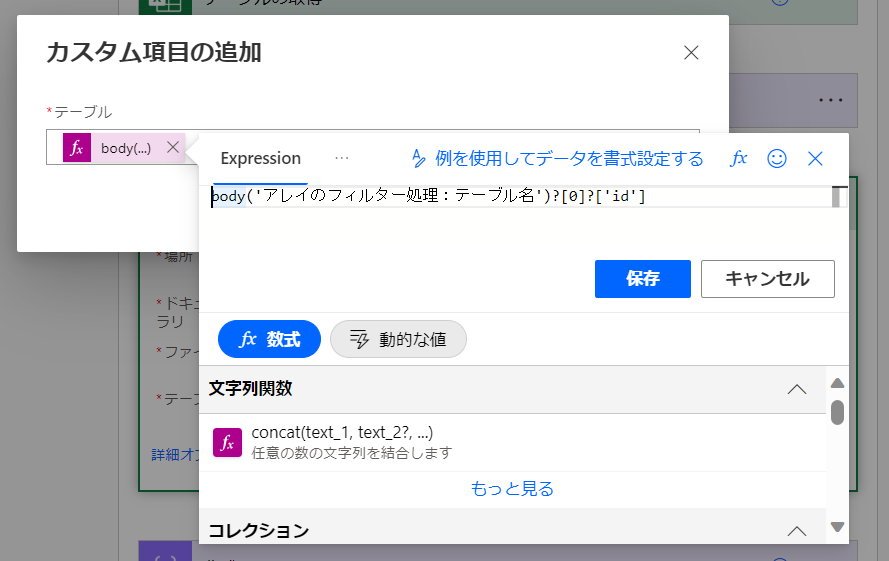The height and width of the screenshot is (561, 889).
Task: Click the blue fx icon in expression header
Action: click(738, 158)
